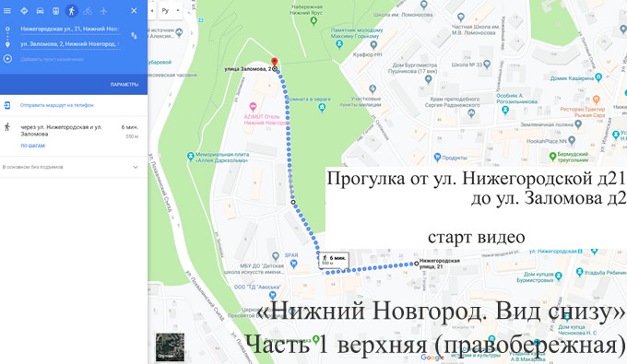Screen dimensions: 627x364
Task: Swap starting point and destination
Action: click(134, 36)
